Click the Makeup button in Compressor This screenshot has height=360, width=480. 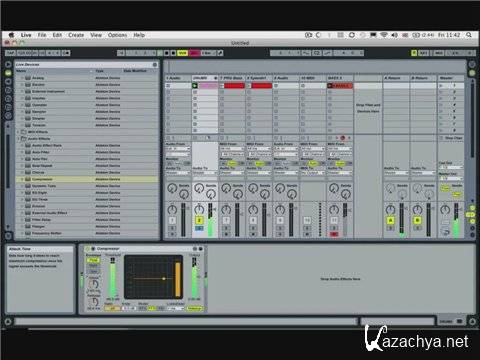194,309
